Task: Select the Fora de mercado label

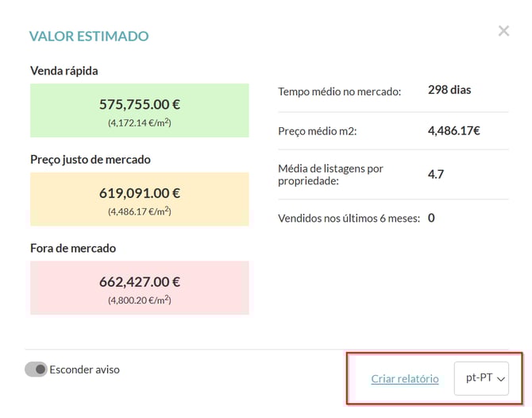Action: coord(73,248)
